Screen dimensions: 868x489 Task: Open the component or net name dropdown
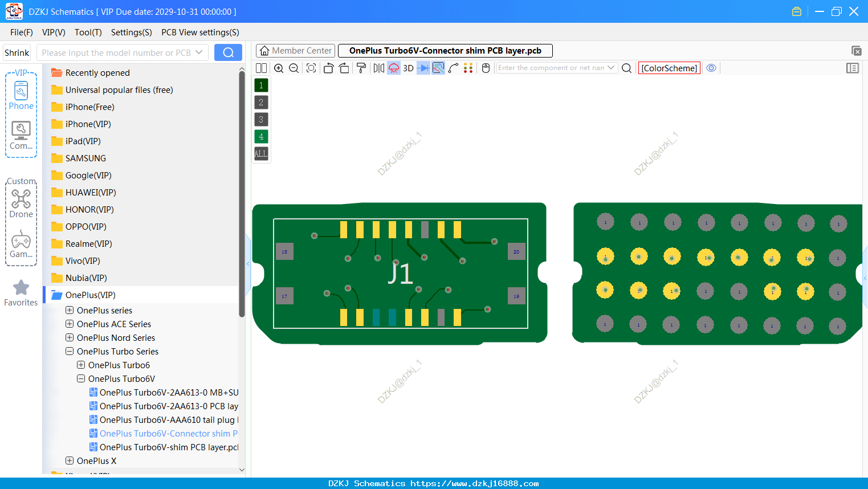(612, 68)
